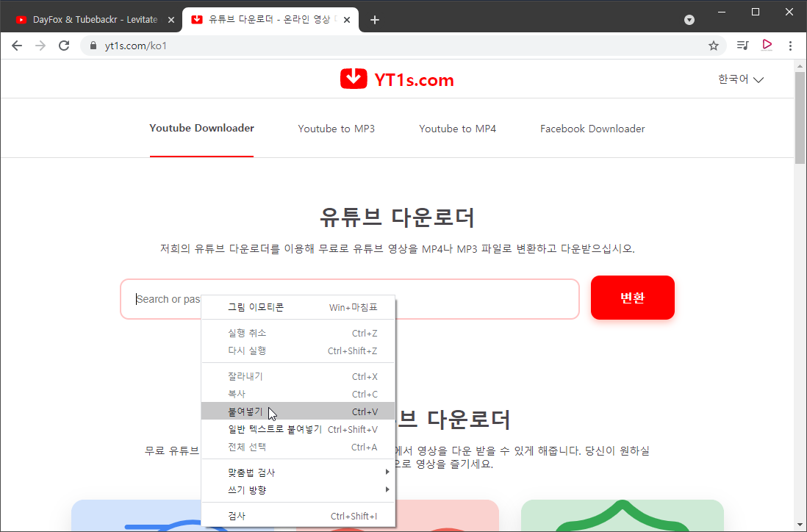This screenshot has height=532, width=807.
Task: Click the pink play extension icon
Action: coord(767,45)
